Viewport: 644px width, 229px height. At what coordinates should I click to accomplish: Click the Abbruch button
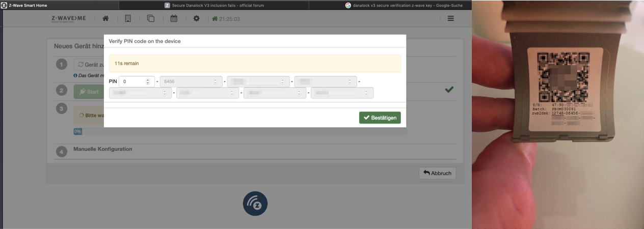(437, 173)
